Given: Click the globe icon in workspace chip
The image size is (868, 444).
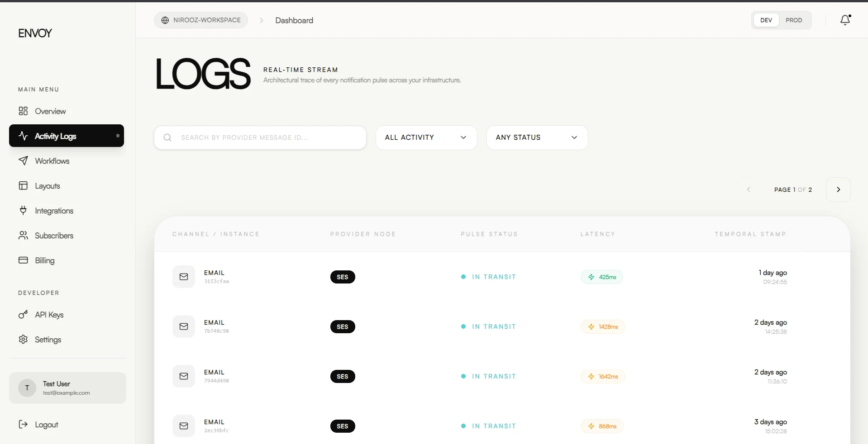Looking at the screenshot, I should [x=165, y=20].
